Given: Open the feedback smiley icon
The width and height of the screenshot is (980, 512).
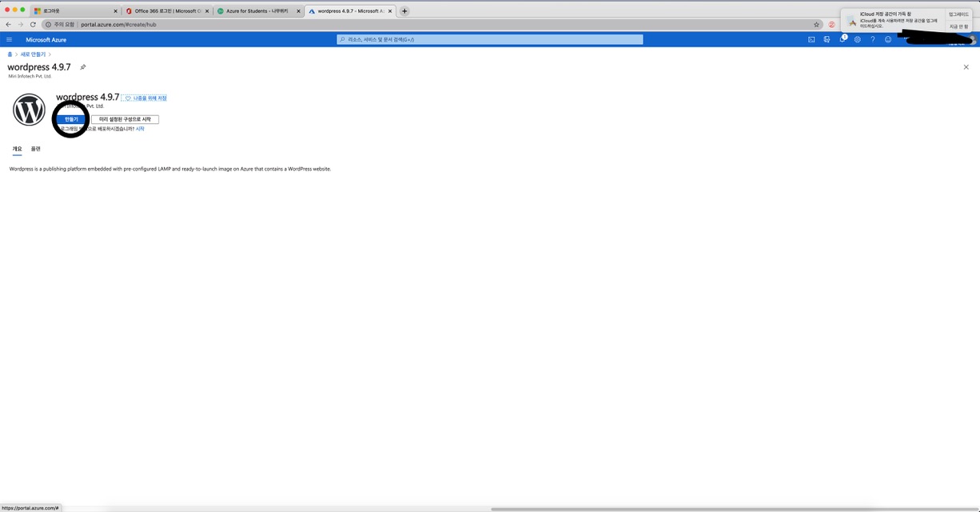Looking at the screenshot, I should pos(887,39).
